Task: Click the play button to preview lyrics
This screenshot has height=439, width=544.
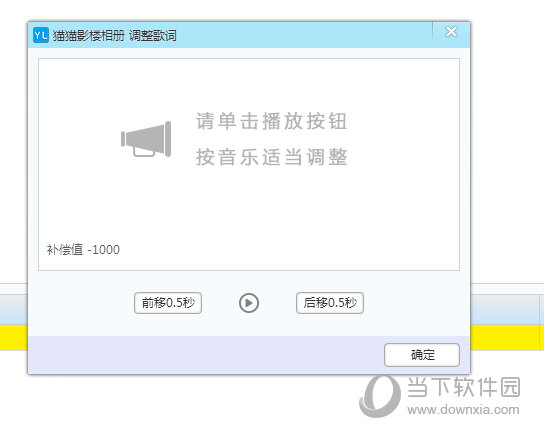Action: 249,303
